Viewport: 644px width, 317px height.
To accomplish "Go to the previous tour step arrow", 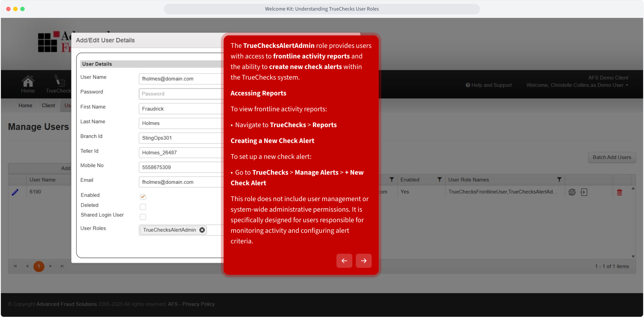I will [344, 261].
